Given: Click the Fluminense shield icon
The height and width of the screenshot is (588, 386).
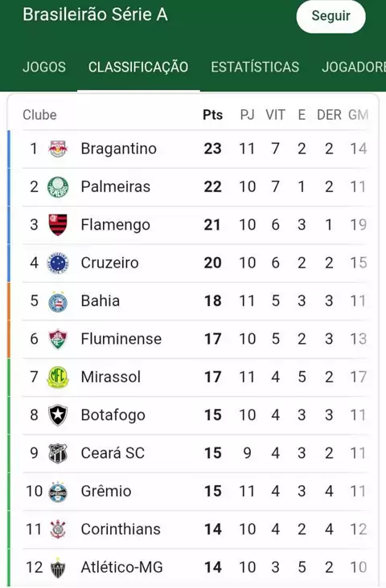Looking at the screenshot, I should 58,339.
